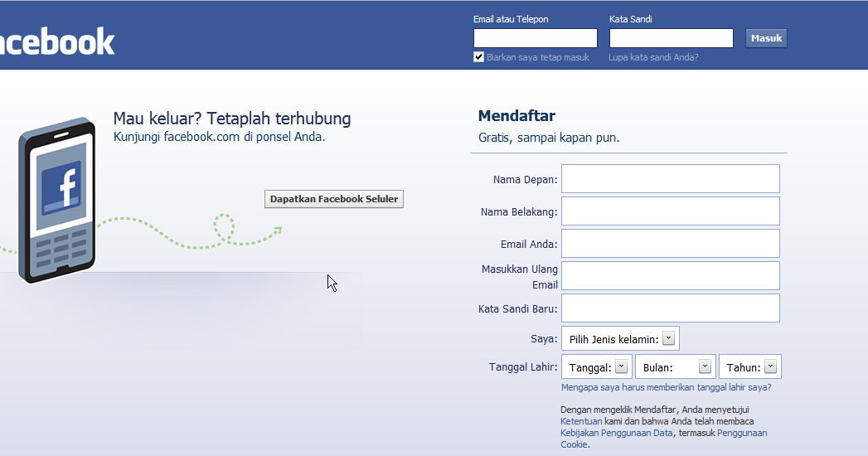Focus the 'Kata Sandi' login field

(671, 38)
